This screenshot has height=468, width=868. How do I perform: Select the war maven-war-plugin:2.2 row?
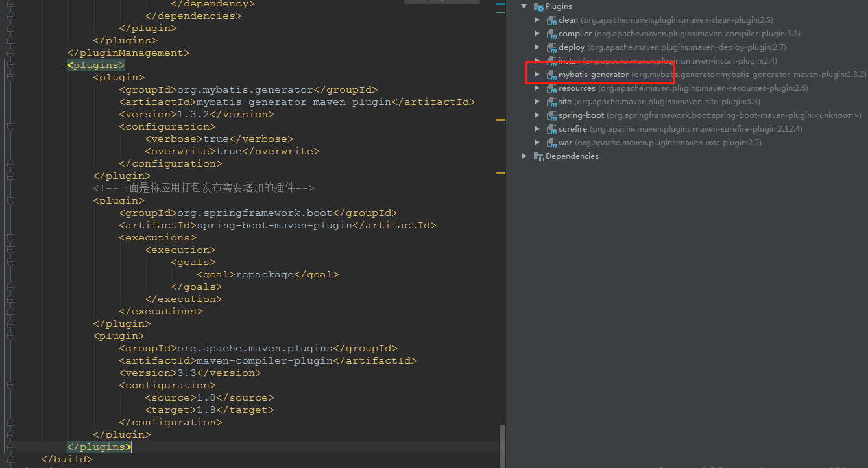tap(660, 143)
